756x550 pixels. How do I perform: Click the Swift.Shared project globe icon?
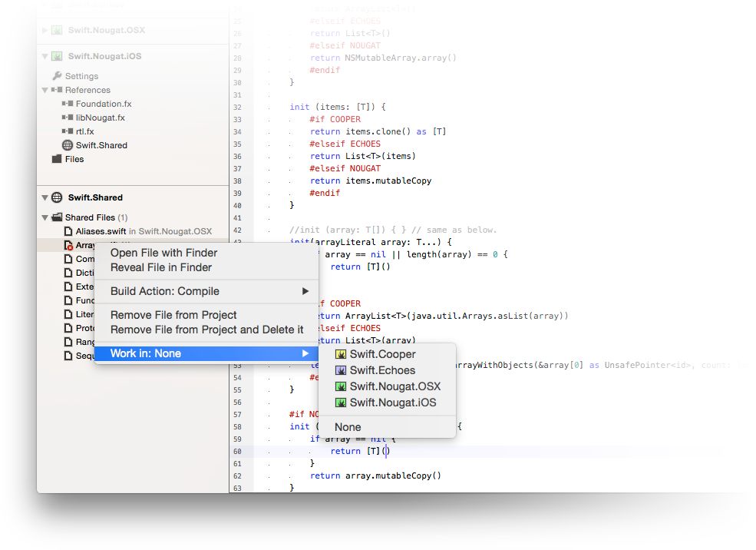[x=57, y=197]
